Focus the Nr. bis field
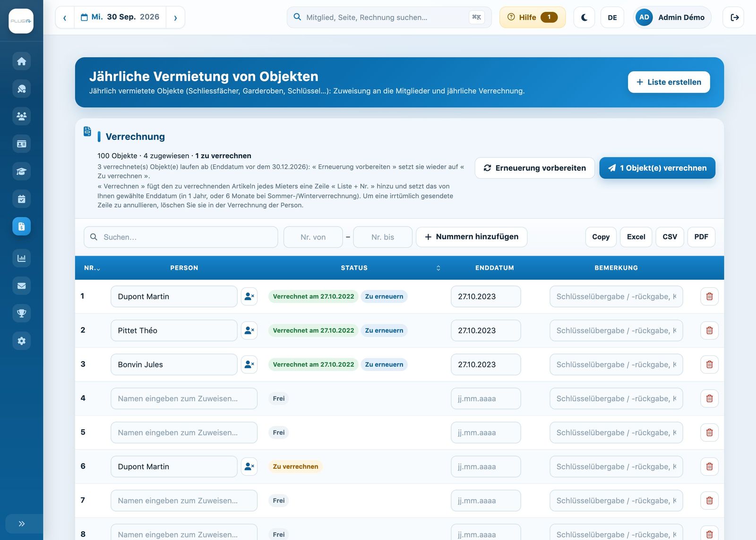The width and height of the screenshot is (756, 540). (x=383, y=237)
